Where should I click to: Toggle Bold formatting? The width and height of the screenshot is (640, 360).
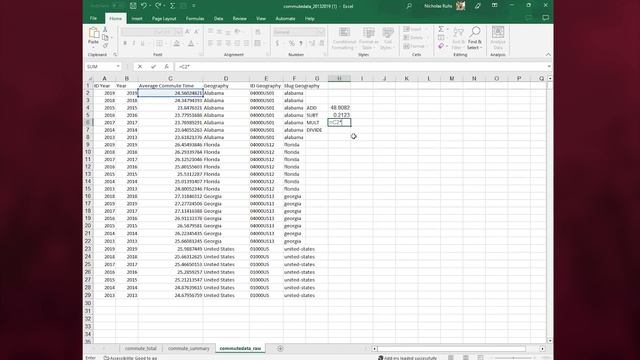(x=125, y=43)
